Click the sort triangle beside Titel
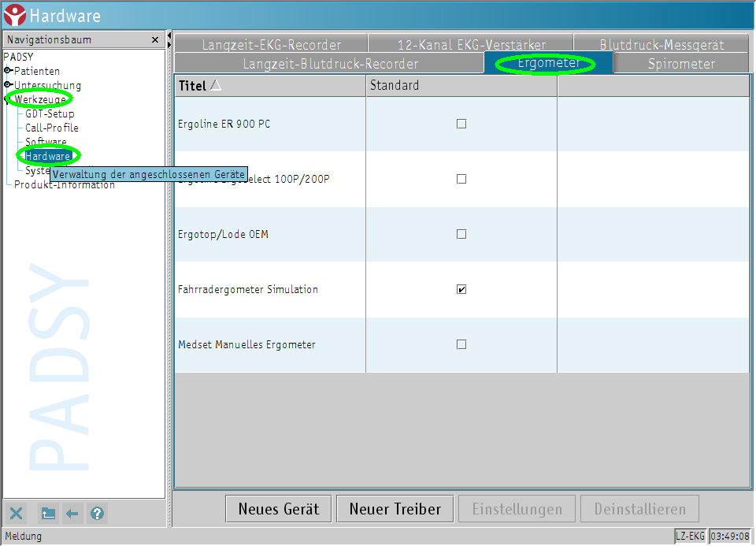 point(216,85)
